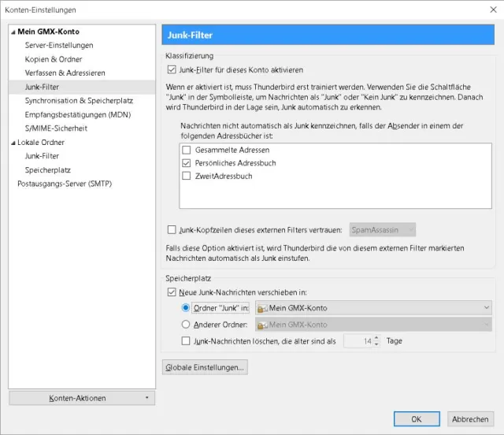The image size is (504, 435).
Task: Uncheck Persönliches Adressbuch in the list
Action: pyautogui.click(x=187, y=163)
